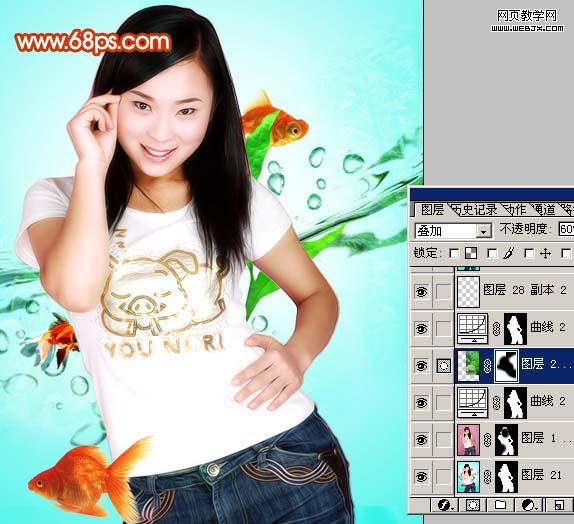574x524 pixels.
Task: Toggle the link box of 图层 1
Action: [444, 439]
